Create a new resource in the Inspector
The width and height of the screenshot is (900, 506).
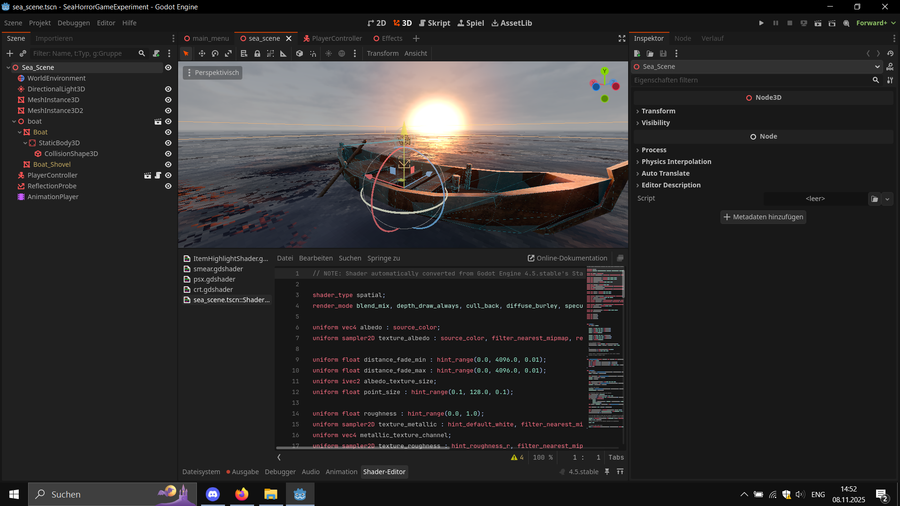click(637, 53)
